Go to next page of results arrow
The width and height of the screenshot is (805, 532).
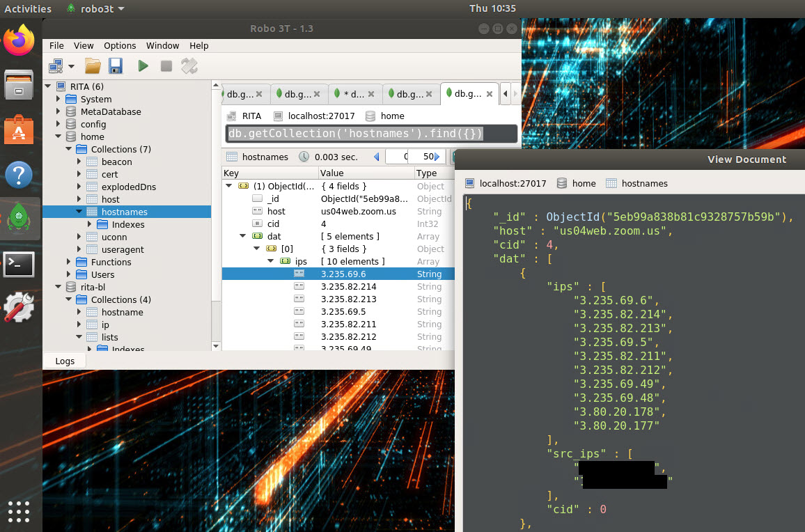coord(437,157)
